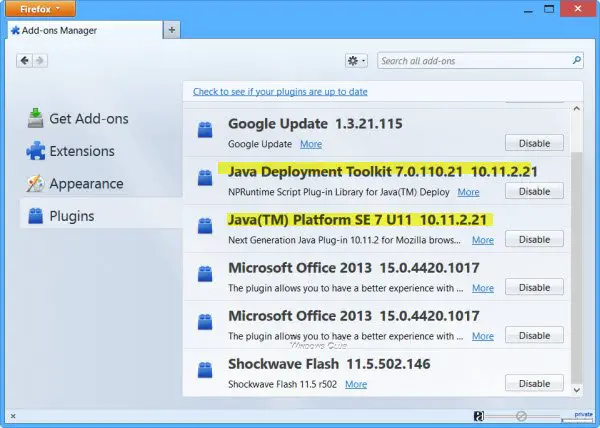The height and width of the screenshot is (428, 600).
Task: Click the Google Update plugin icon
Action: (205, 129)
